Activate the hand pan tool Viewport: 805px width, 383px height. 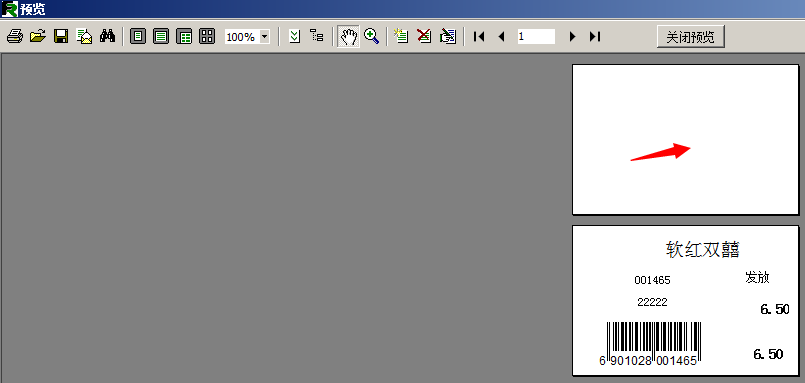[349, 36]
